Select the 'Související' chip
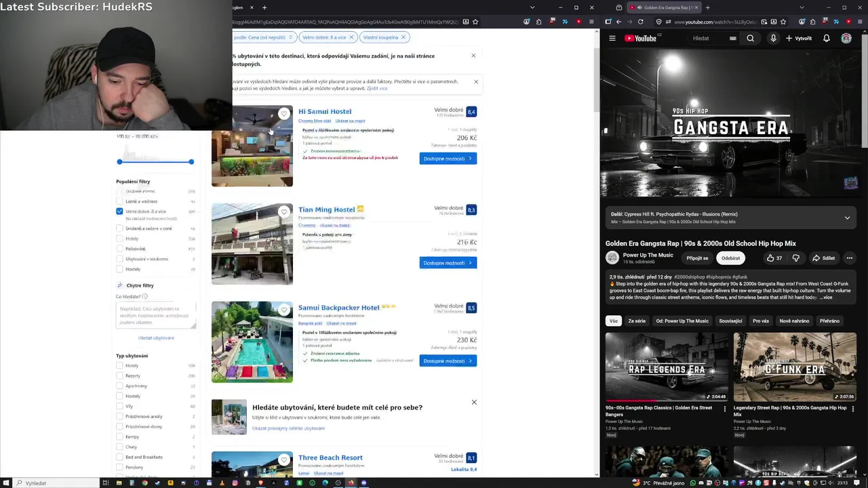 [730, 321]
